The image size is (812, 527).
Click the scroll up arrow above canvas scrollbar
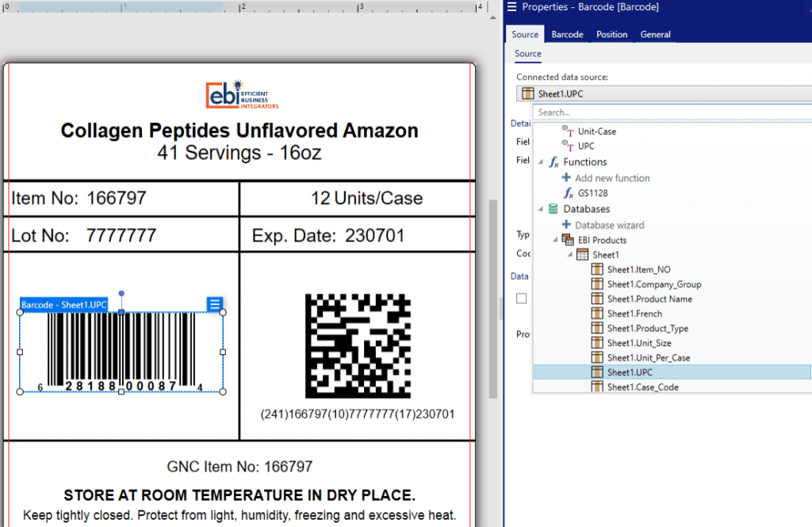[x=493, y=17]
